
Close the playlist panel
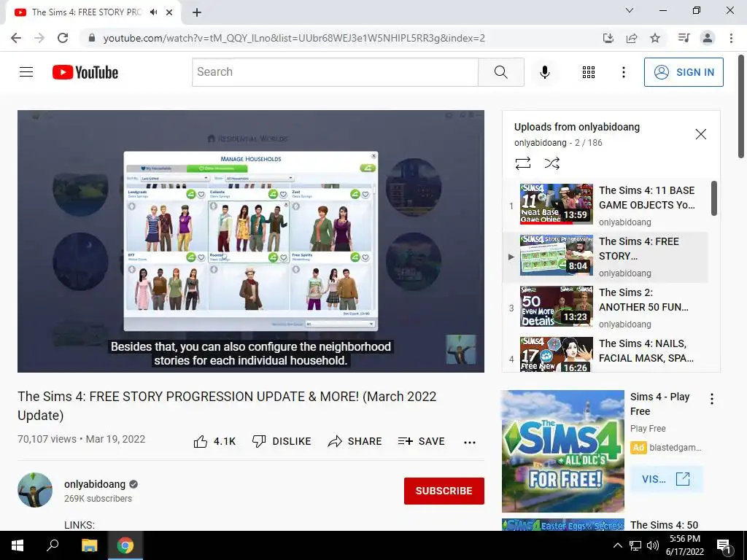point(700,134)
